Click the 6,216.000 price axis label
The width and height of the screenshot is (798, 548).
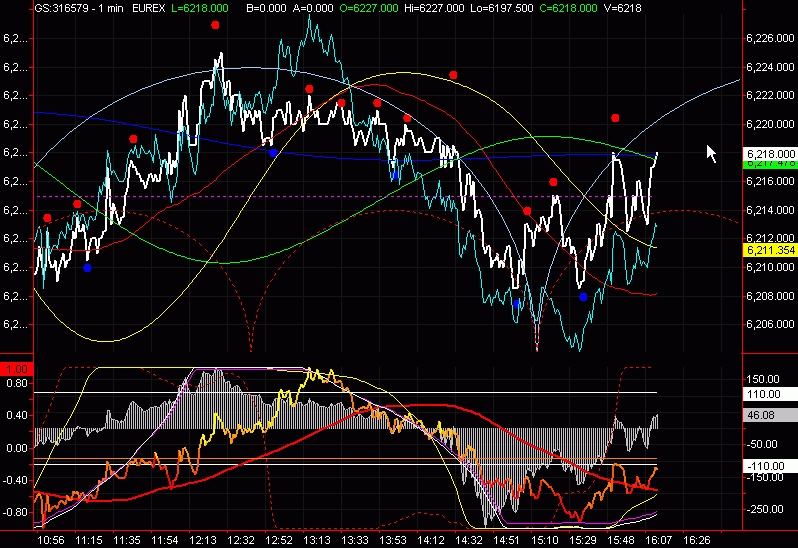point(770,181)
